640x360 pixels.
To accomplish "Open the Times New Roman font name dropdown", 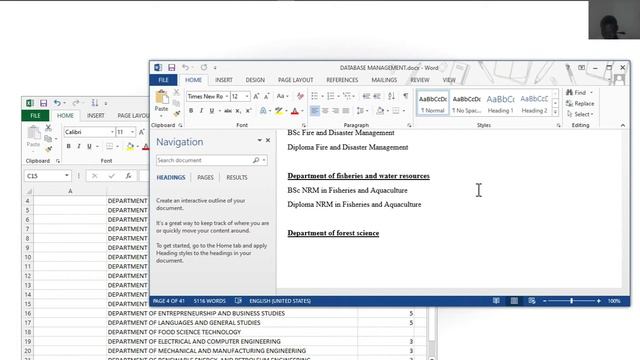I will click(227, 96).
